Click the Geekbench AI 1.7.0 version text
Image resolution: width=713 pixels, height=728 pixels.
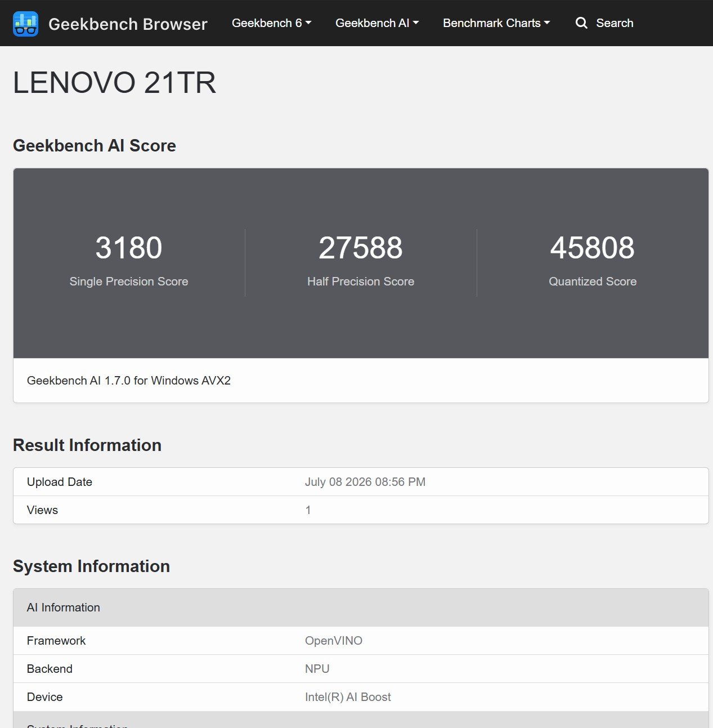[x=129, y=381]
